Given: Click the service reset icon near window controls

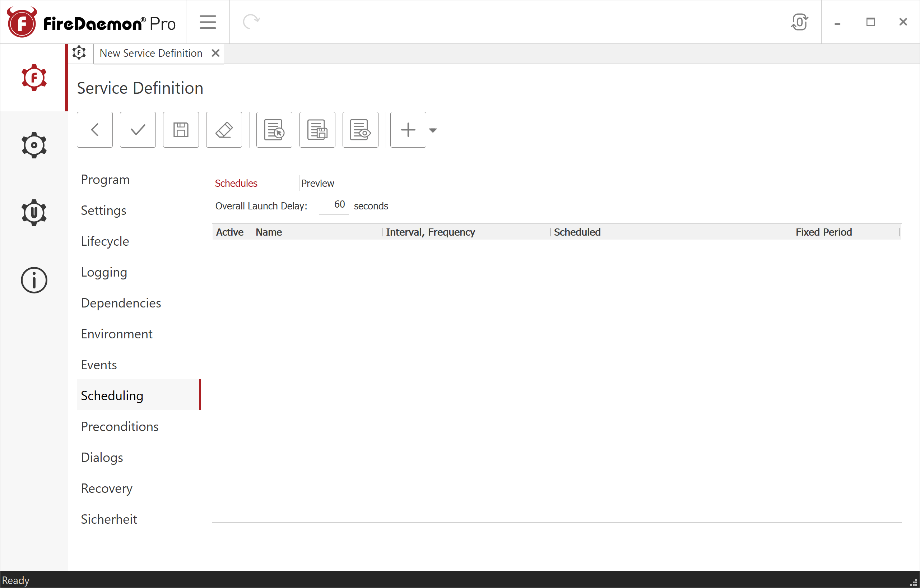Looking at the screenshot, I should coord(800,22).
